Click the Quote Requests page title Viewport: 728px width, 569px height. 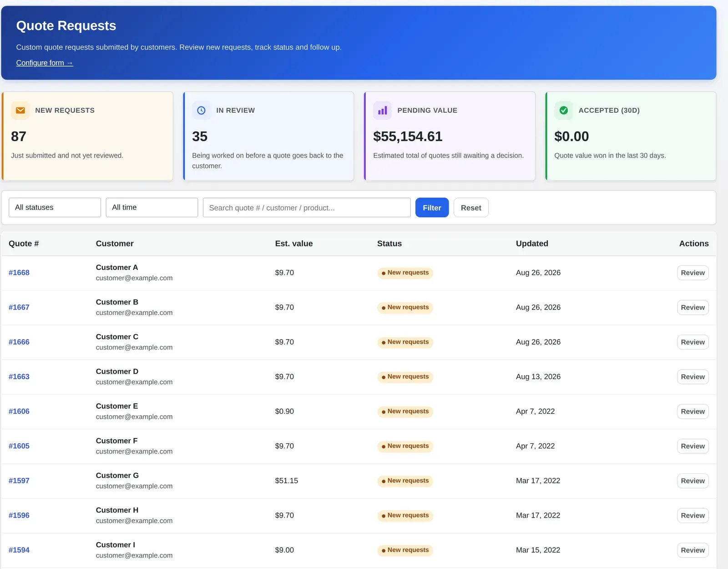point(66,25)
